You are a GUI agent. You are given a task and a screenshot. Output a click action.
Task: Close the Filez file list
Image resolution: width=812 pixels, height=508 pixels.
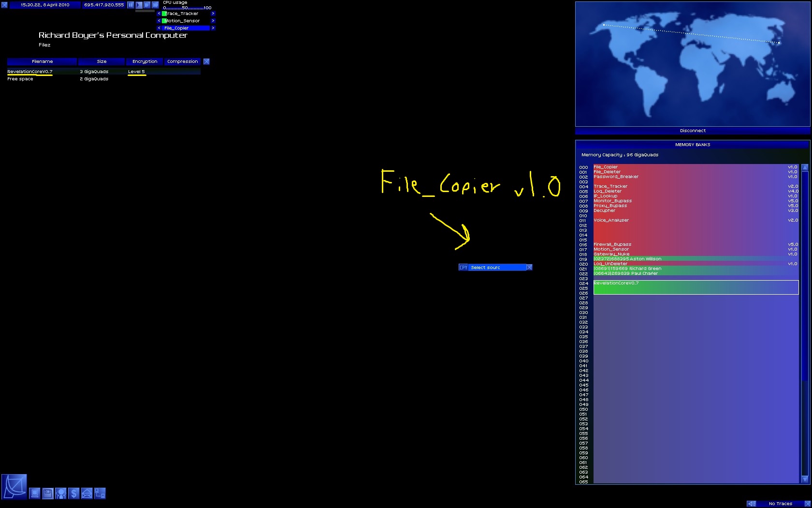coord(206,61)
